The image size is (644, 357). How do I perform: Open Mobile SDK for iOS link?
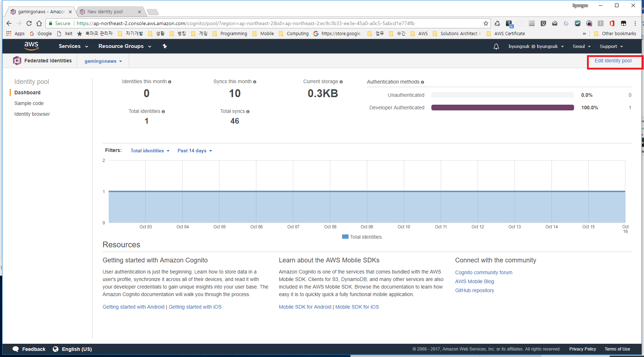point(357,307)
